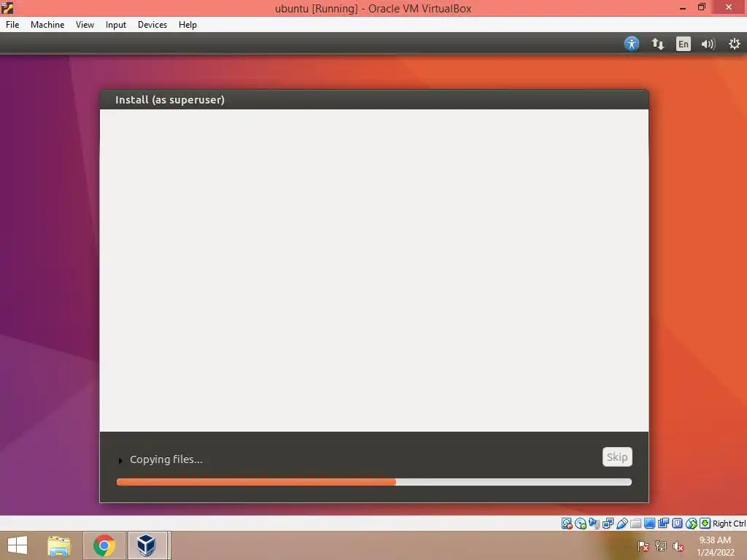The width and height of the screenshot is (747, 560).
Task: Open the clock showing 9:38 AM
Action: coord(715,546)
